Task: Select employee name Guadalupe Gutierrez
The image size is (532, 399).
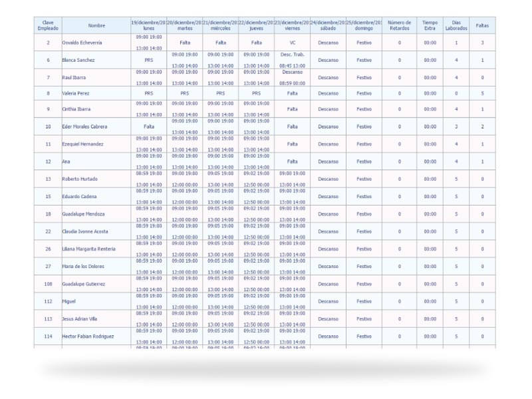Action: coord(84,284)
